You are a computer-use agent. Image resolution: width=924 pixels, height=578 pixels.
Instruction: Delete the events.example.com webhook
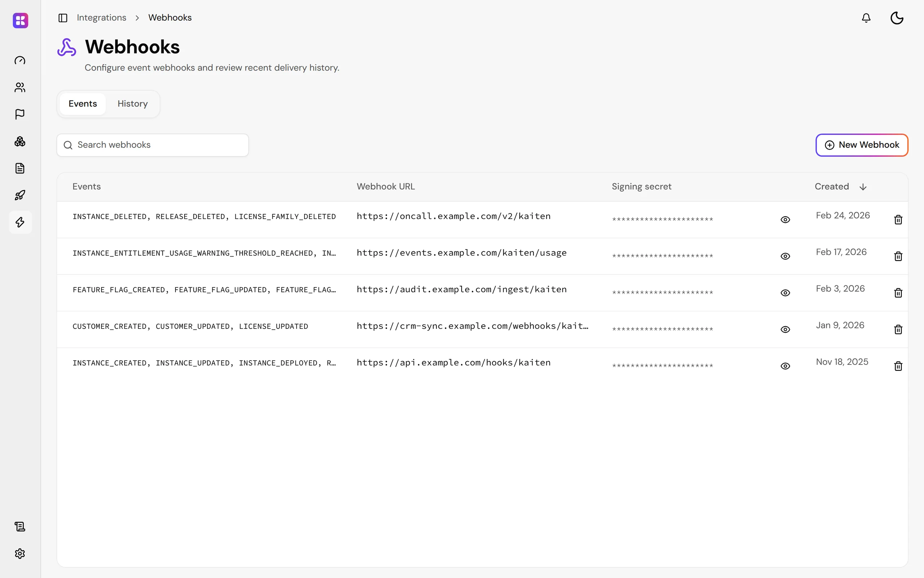898,256
